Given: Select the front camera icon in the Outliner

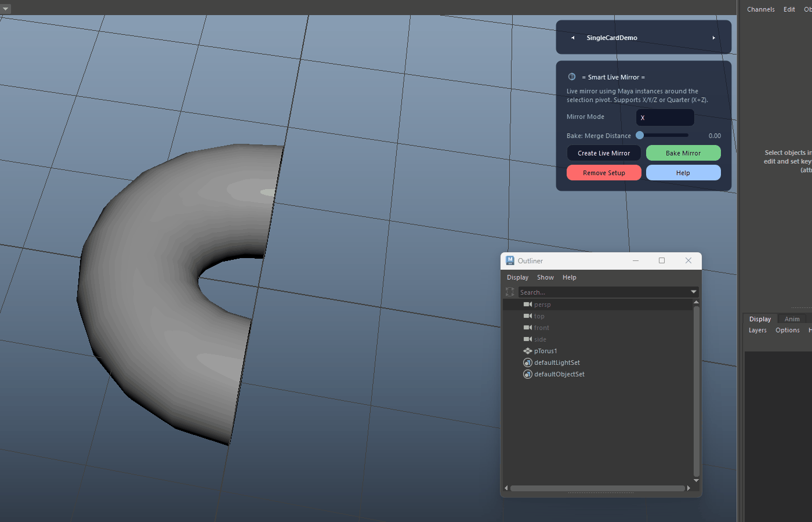Looking at the screenshot, I should tap(528, 328).
